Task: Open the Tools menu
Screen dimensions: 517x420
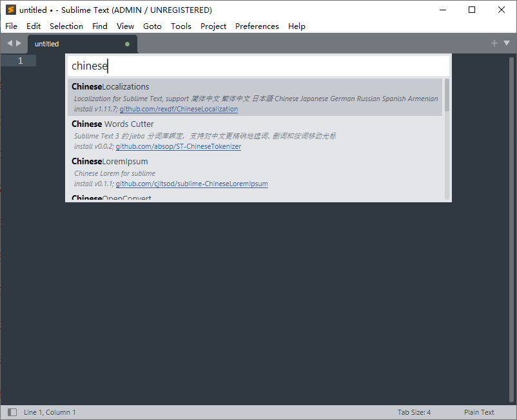Action: tap(181, 26)
